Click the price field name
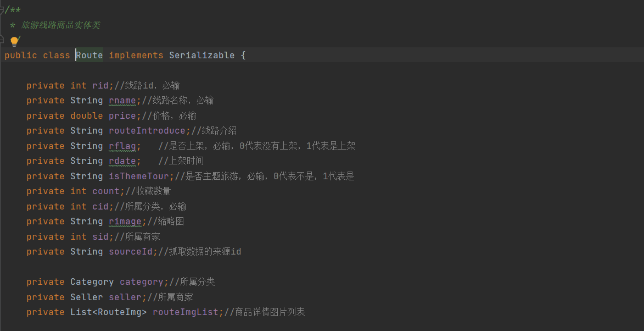 (x=122, y=115)
